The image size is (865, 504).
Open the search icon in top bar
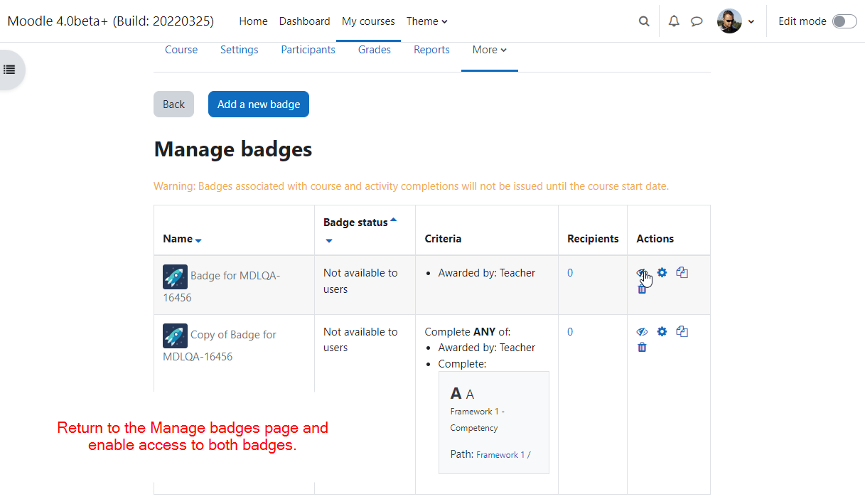point(644,21)
